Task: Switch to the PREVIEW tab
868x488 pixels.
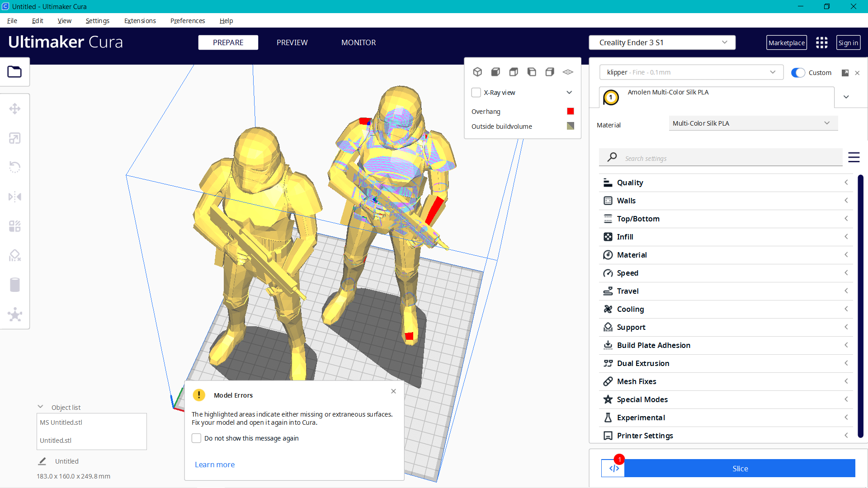Action: [292, 42]
